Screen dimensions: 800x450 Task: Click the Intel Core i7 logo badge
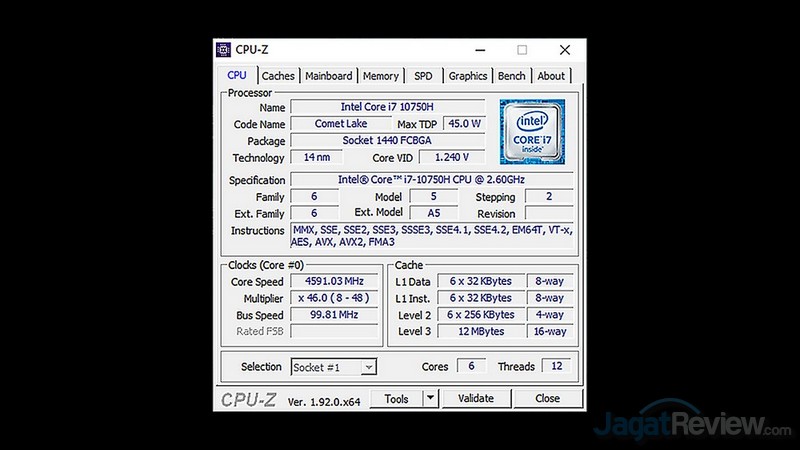click(532, 132)
